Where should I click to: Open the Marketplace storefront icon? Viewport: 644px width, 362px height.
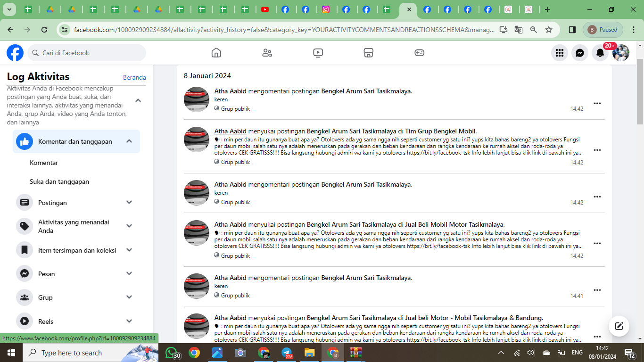click(369, 53)
